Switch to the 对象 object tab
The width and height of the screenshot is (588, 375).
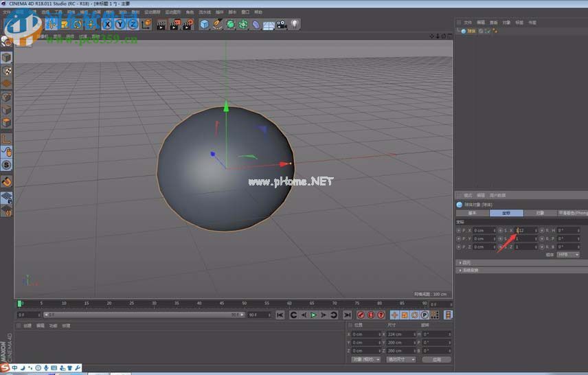click(x=540, y=213)
